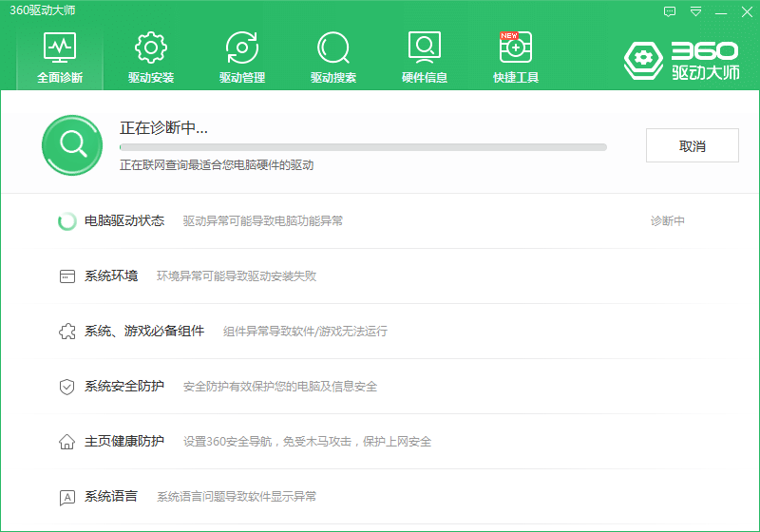Viewport: 760px width, 532px height.
Task: Click the 正在联网查询最适合您电脑硬件的驱动 status text
Action: click(217, 165)
